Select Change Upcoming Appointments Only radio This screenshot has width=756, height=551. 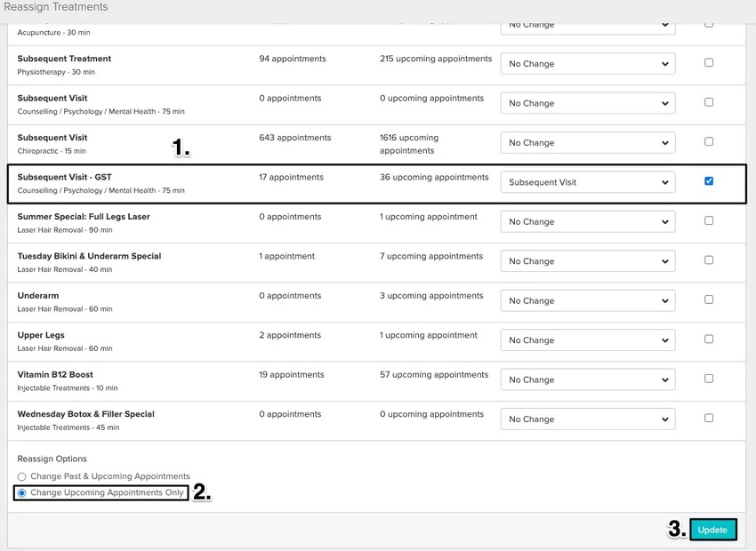point(21,493)
